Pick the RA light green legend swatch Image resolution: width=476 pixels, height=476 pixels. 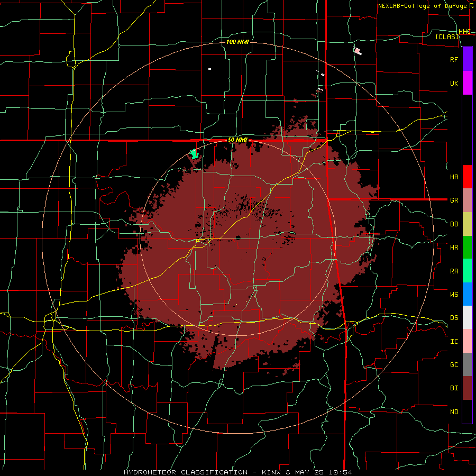pyautogui.click(x=467, y=271)
